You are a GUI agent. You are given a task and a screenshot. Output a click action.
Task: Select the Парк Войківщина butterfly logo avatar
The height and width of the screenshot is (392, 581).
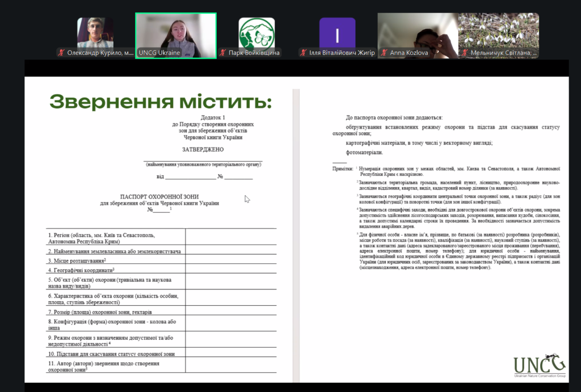coord(256,33)
